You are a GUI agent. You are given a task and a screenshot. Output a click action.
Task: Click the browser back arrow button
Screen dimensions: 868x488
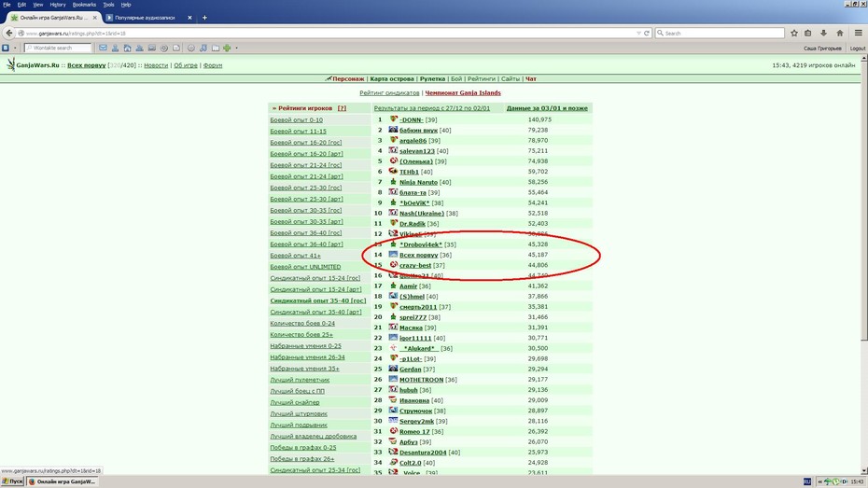[x=8, y=34]
